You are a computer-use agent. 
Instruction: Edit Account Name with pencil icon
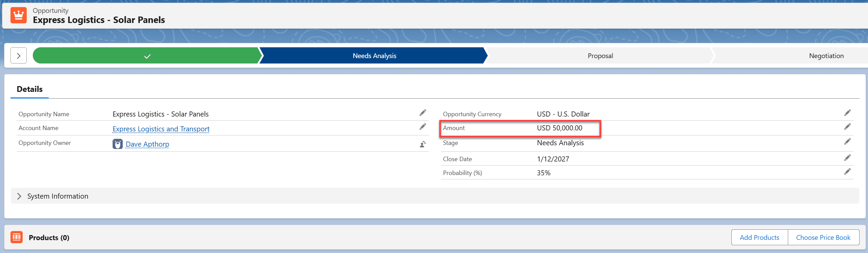point(423,127)
